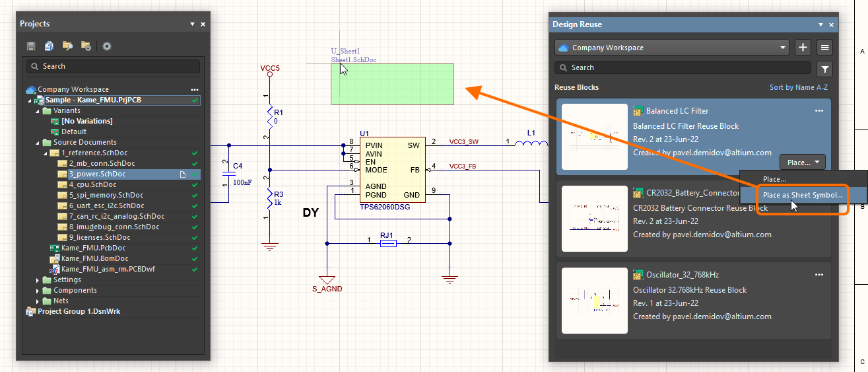Choose Place as Sheet Symbol... menu item
868x372 pixels.
pos(802,195)
